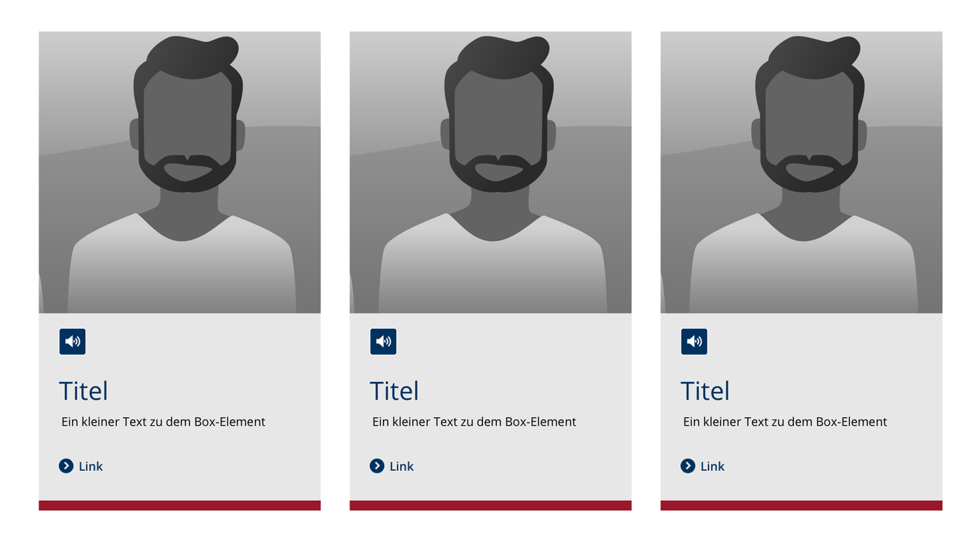Viewport: 980px width, 544px height.
Task: Click the chevron circle icon in the left card
Action: point(66,466)
